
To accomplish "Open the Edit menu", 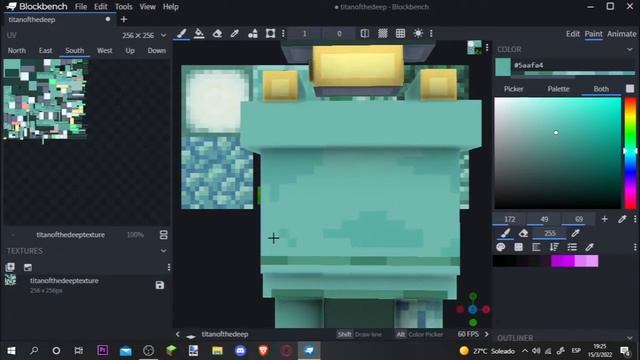I will click(x=100, y=7).
